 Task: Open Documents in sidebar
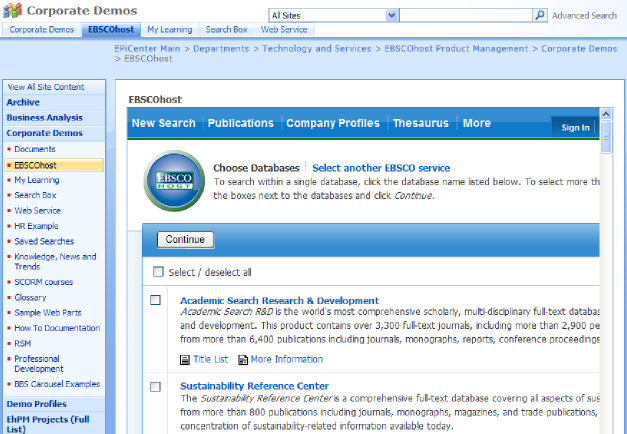(35, 149)
